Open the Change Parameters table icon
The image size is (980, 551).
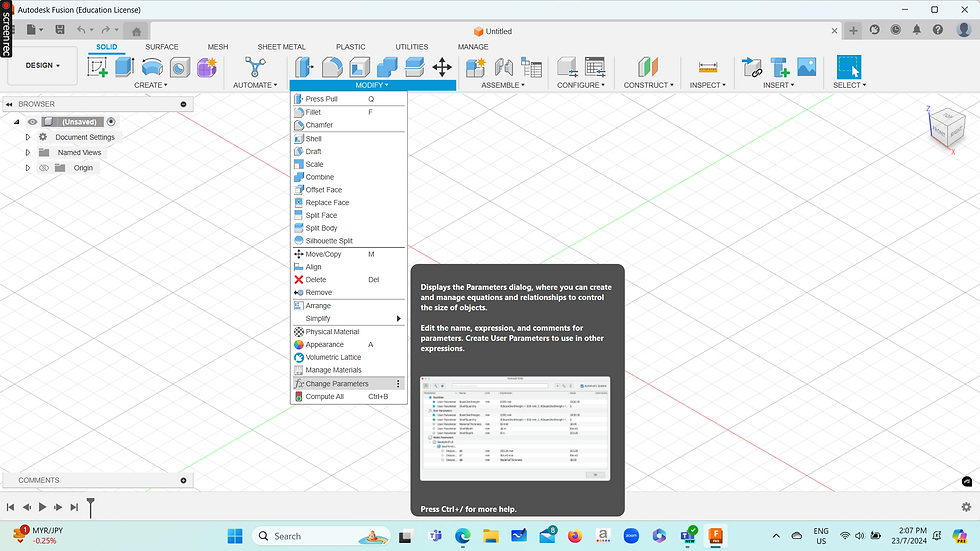coord(595,67)
